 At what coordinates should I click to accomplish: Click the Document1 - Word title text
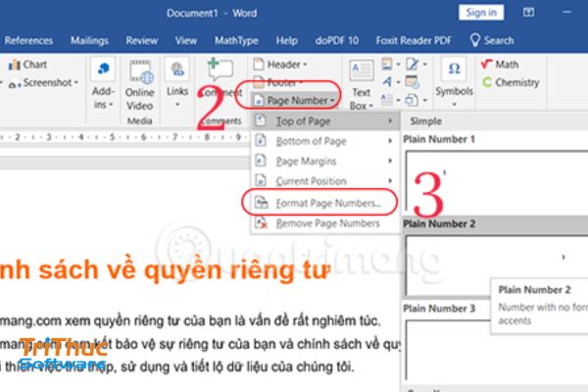pyautogui.click(x=212, y=13)
